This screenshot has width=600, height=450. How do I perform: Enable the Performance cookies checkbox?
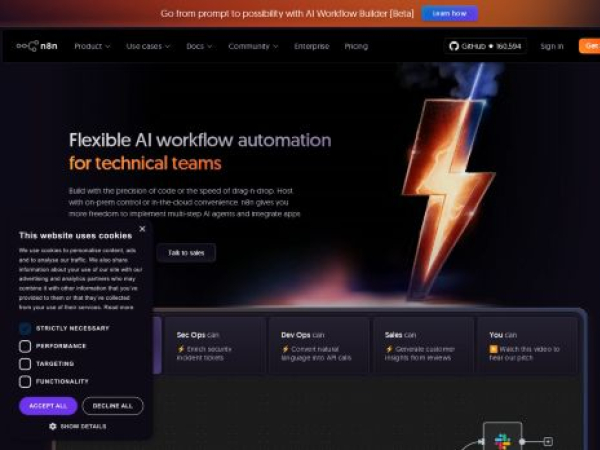pyautogui.click(x=25, y=346)
